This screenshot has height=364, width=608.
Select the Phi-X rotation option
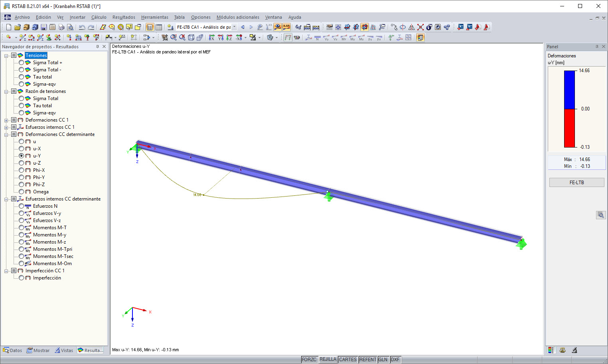point(22,170)
